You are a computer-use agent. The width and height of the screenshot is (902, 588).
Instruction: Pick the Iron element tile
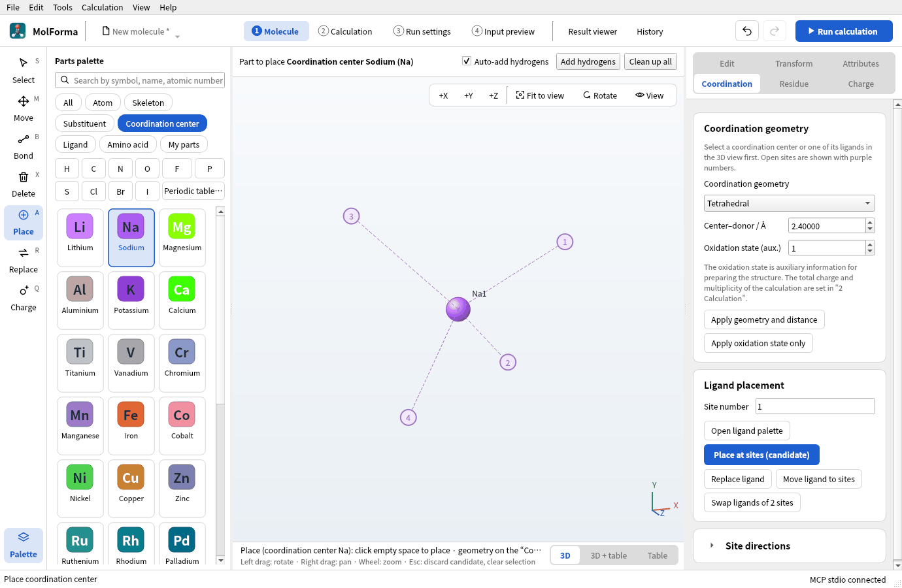pos(131,426)
